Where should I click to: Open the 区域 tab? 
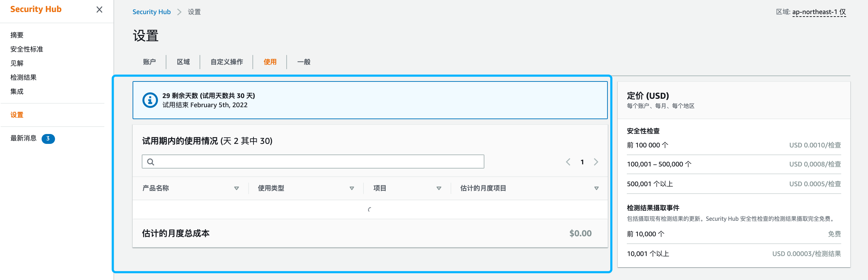coord(183,62)
